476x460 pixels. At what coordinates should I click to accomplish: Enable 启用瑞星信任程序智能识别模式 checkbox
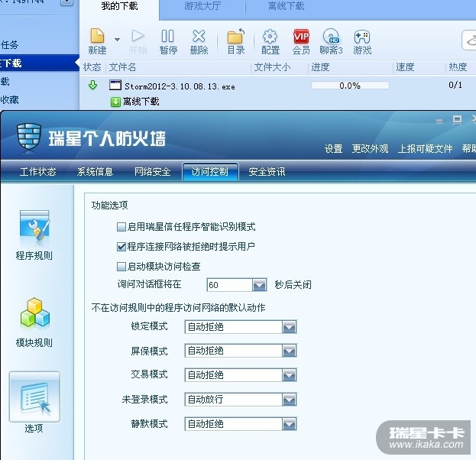[121, 227]
